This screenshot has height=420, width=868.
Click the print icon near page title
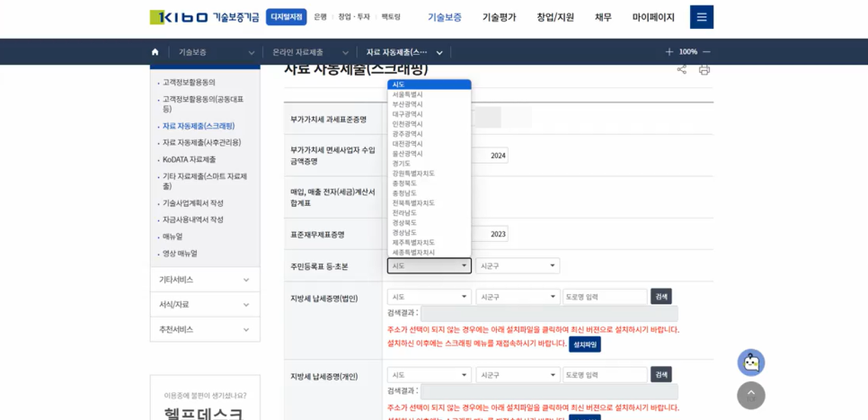pos(704,69)
